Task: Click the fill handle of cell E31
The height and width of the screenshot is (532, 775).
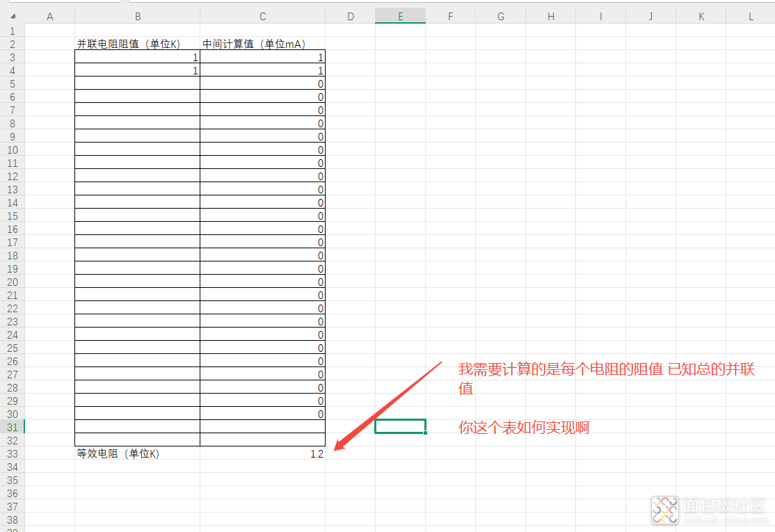Action: (x=425, y=433)
